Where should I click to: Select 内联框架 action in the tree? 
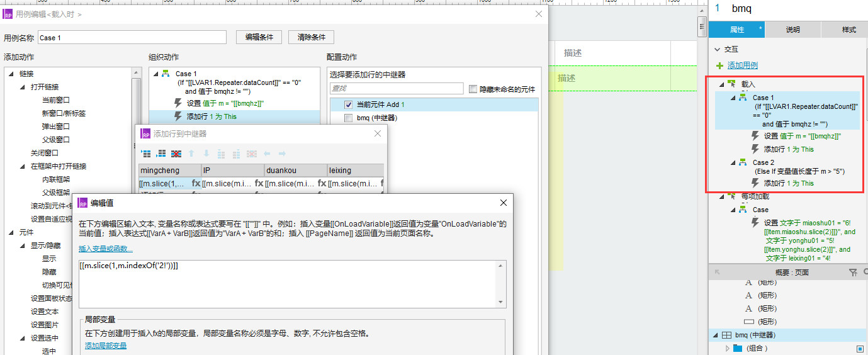(56, 179)
